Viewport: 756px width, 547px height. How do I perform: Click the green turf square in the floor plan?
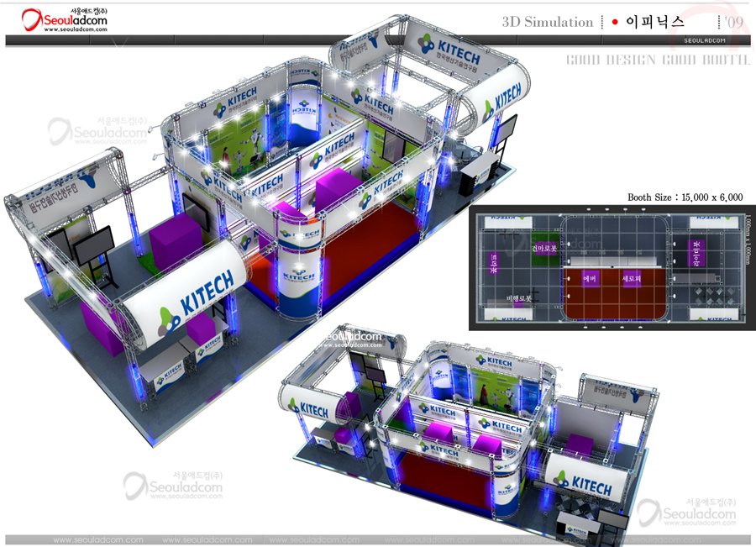(x=546, y=252)
